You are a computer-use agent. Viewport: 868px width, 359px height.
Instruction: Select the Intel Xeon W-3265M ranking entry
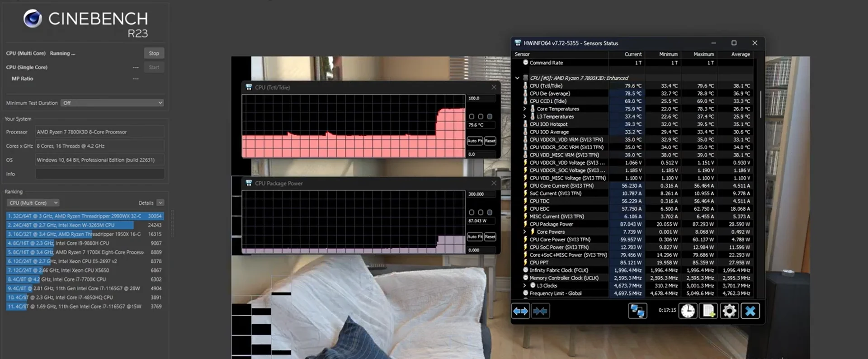pyautogui.click(x=85, y=225)
